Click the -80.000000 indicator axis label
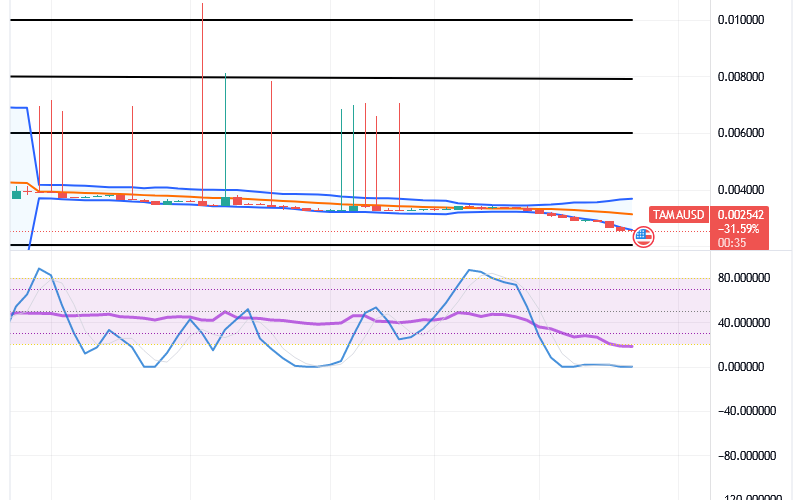The image size is (802, 500). point(747,456)
